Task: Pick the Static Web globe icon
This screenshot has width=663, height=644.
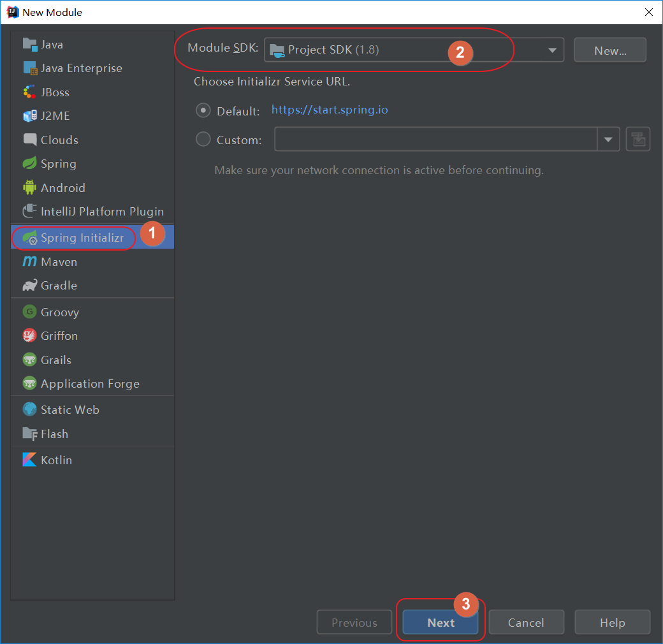Action: pos(29,409)
